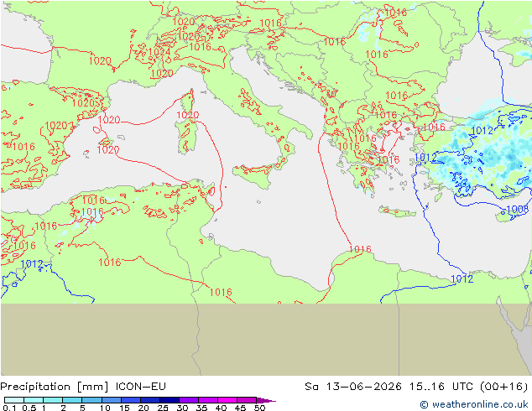Click the '1016' label on the Libyan coast
Screen dimensions: 532x411
click(360, 250)
